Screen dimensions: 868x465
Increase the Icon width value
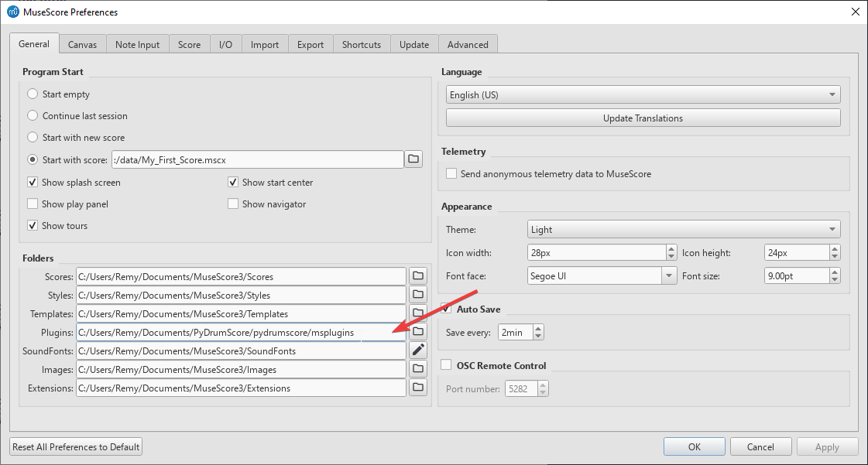671,249
